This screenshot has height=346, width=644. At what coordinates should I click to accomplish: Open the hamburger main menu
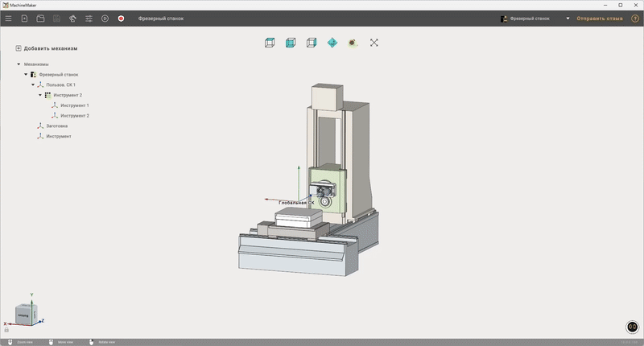8,19
